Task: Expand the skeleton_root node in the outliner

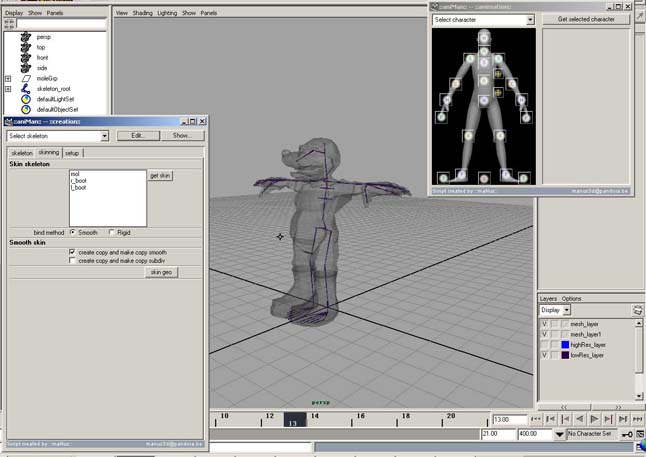Action: pyautogui.click(x=8, y=89)
